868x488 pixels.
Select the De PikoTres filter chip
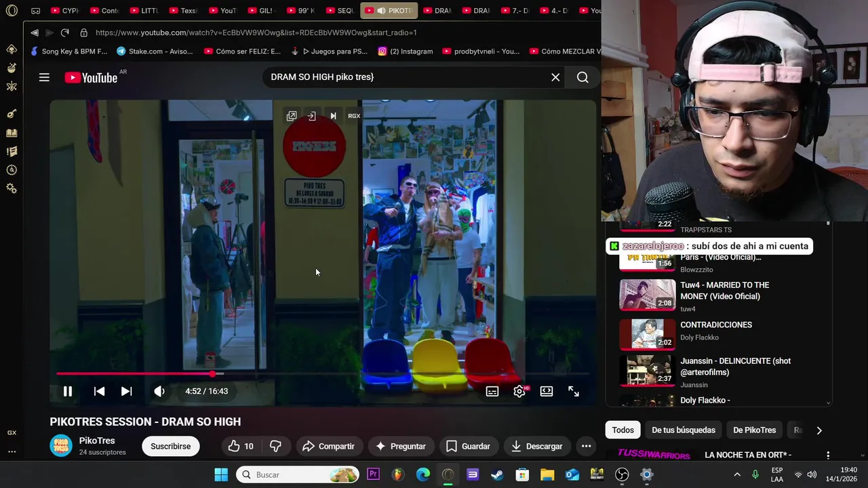[754, 430]
